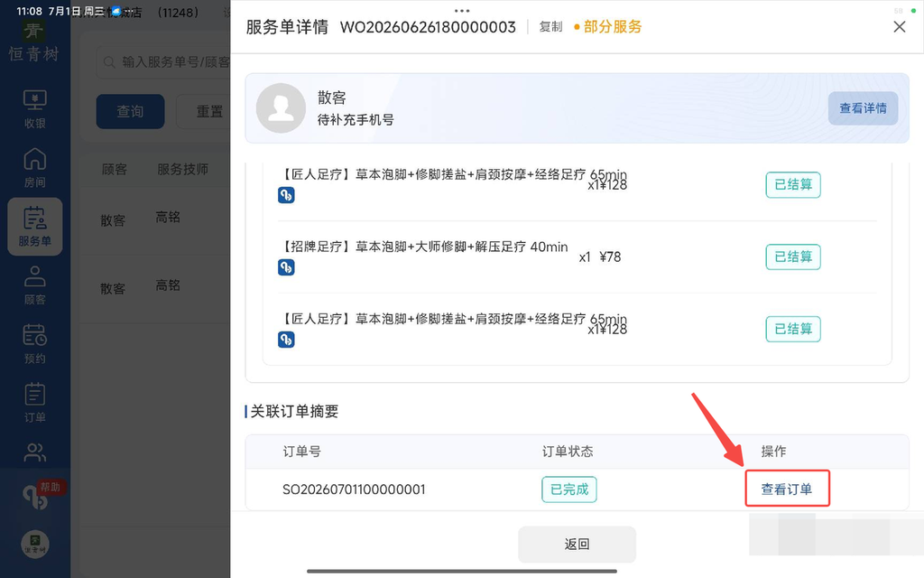Click blue badge icon under first 匠人足疗 item
This screenshot has height=578, width=924.
[x=286, y=195]
